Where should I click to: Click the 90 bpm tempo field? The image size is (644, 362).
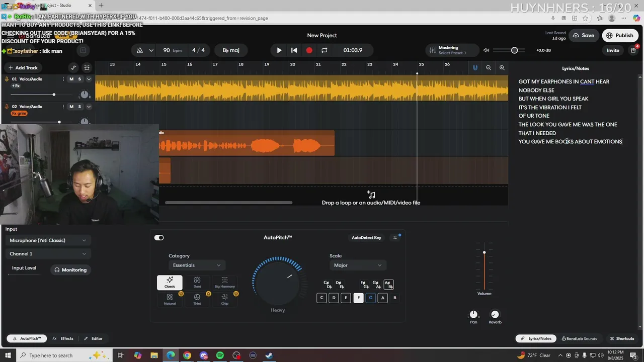tap(172, 50)
